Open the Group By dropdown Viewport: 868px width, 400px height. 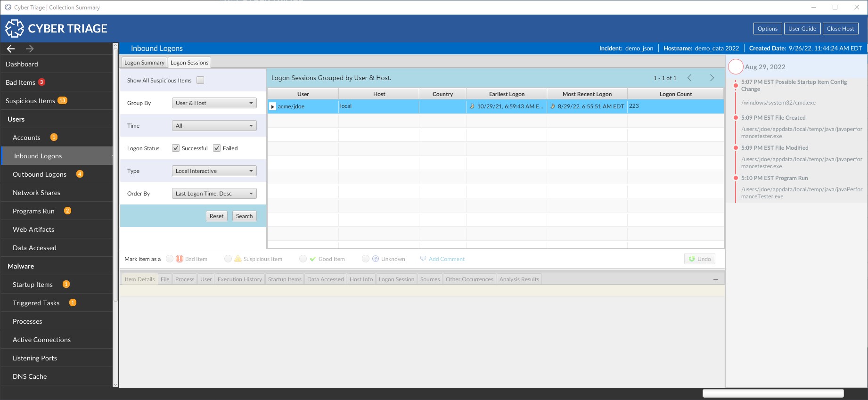tap(214, 103)
